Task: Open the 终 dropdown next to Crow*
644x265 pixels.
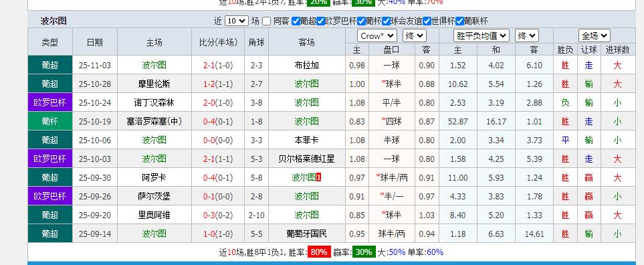Action: [415, 35]
